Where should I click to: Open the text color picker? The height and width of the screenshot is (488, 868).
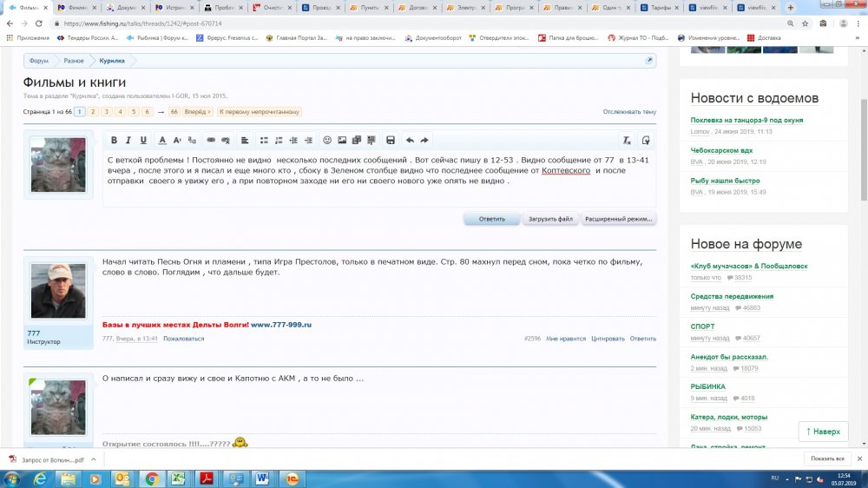162,140
